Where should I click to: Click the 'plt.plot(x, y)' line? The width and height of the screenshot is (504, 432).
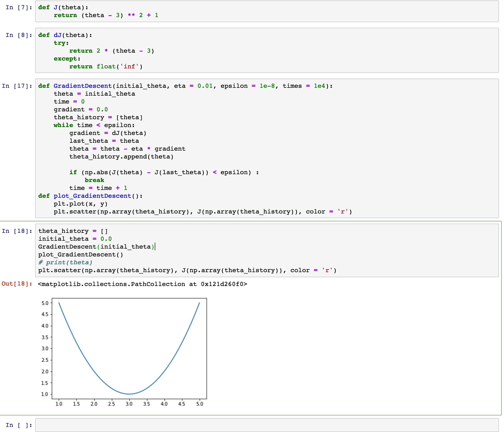coord(81,204)
